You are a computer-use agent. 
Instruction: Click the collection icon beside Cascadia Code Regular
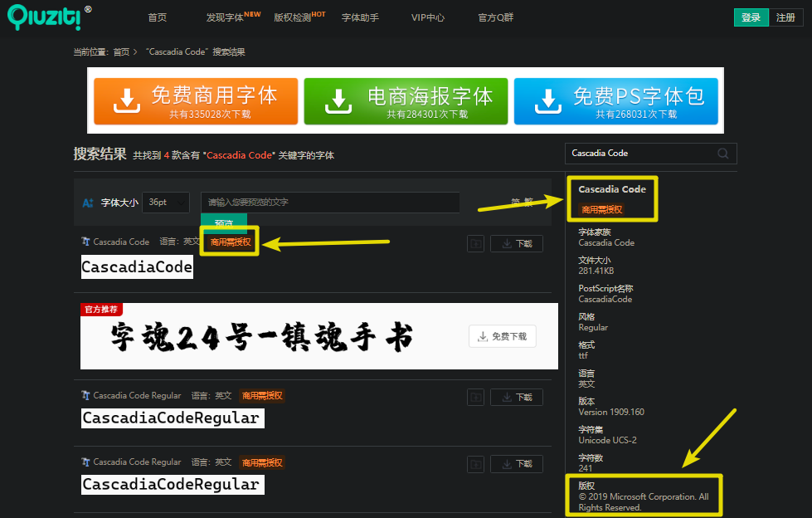[x=475, y=397]
